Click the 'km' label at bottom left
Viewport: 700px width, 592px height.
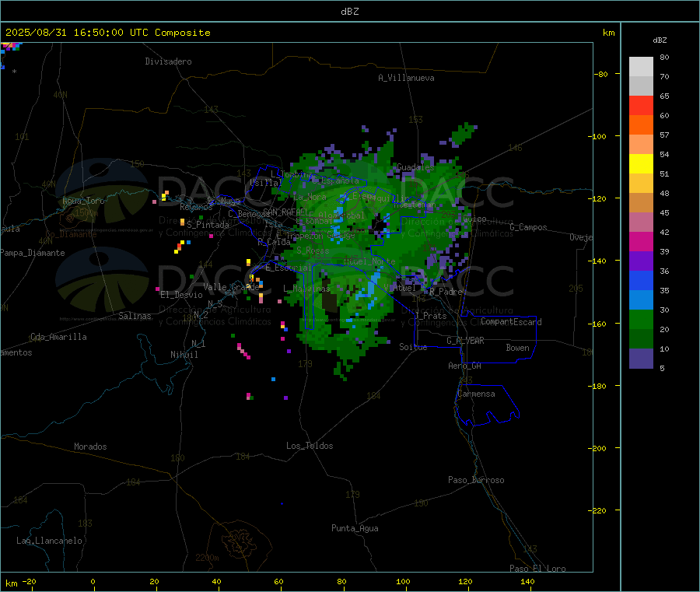11,583
